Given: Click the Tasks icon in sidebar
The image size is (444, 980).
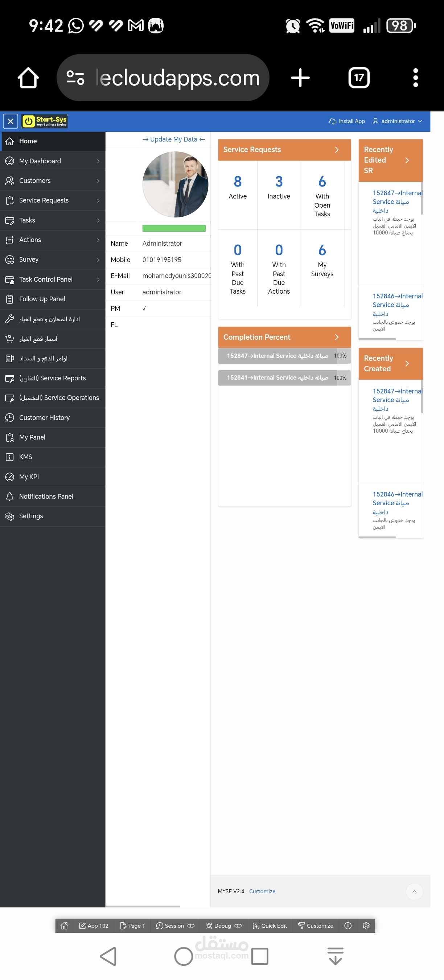Looking at the screenshot, I should pos(9,220).
